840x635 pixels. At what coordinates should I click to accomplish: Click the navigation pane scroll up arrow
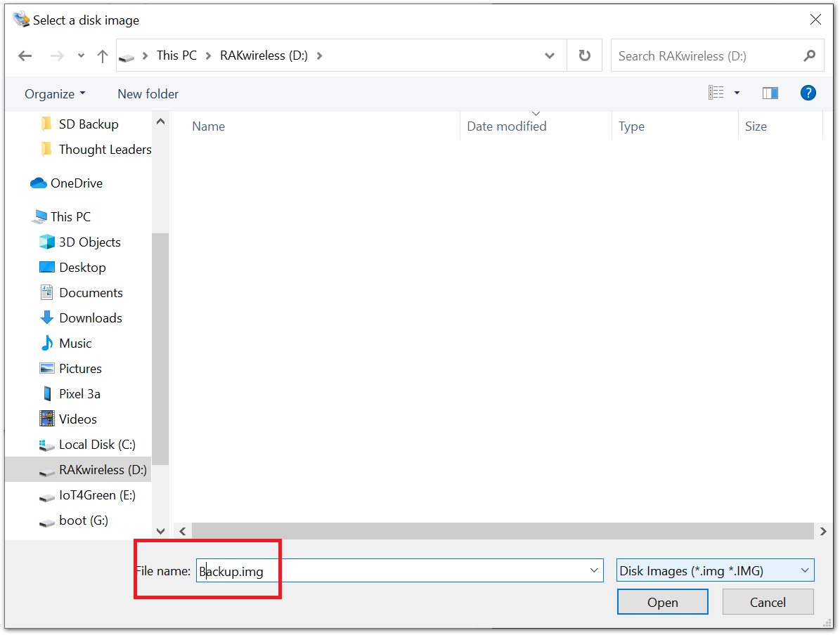[x=160, y=122]
